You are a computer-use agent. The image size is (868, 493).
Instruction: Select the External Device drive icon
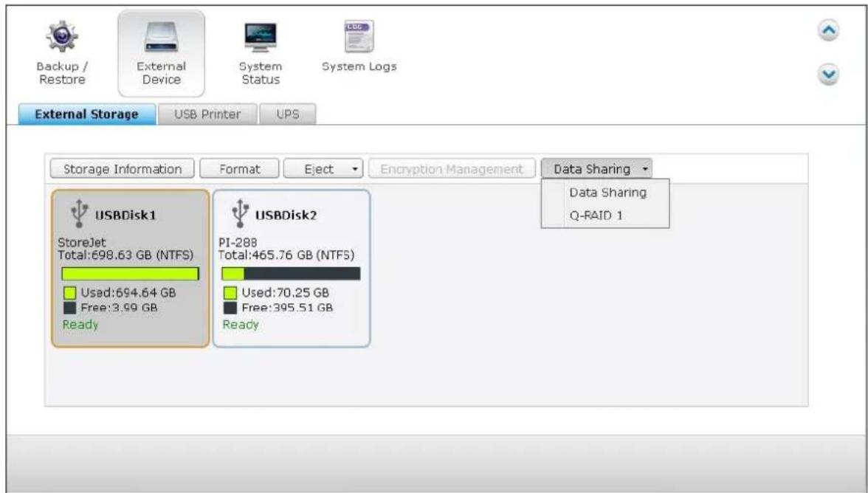(161, 37)
